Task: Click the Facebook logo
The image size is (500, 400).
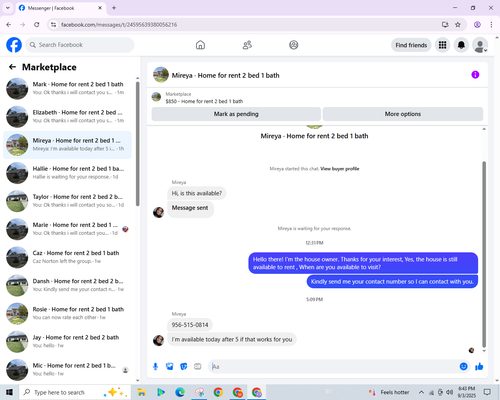Action: point(14,45)
